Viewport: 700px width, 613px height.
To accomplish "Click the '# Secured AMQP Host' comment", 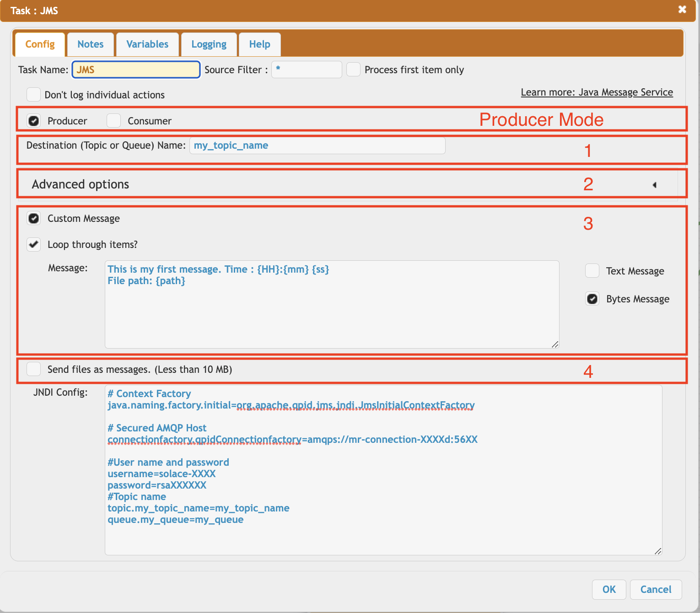I will (157, 428).
